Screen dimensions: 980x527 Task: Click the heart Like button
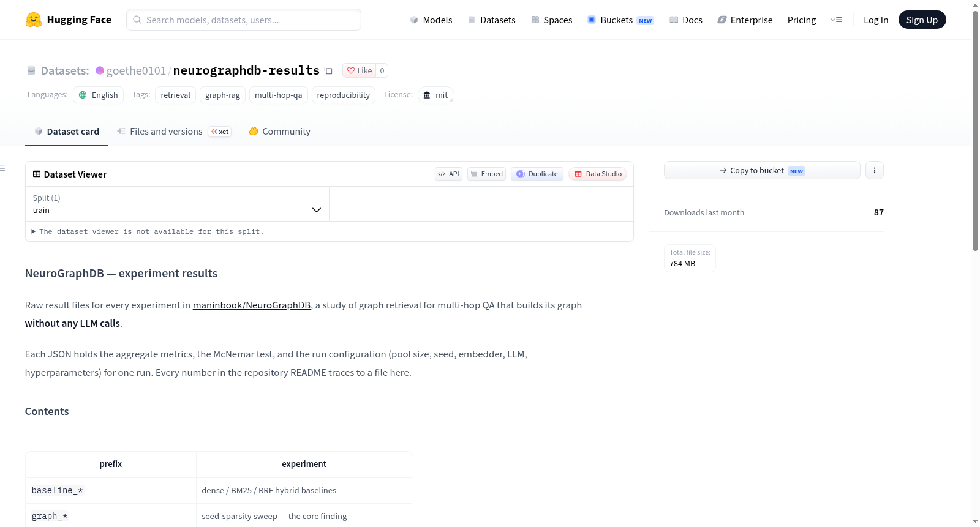360,70
